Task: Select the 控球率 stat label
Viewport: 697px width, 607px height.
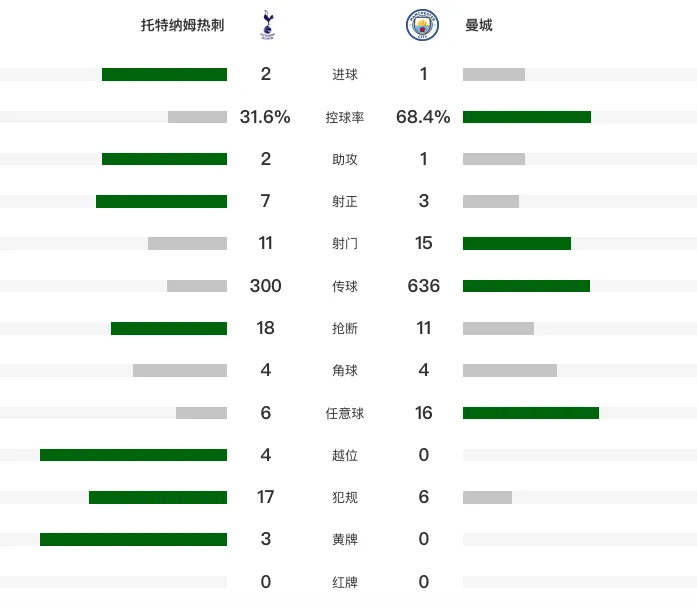Action: (344, 117)
